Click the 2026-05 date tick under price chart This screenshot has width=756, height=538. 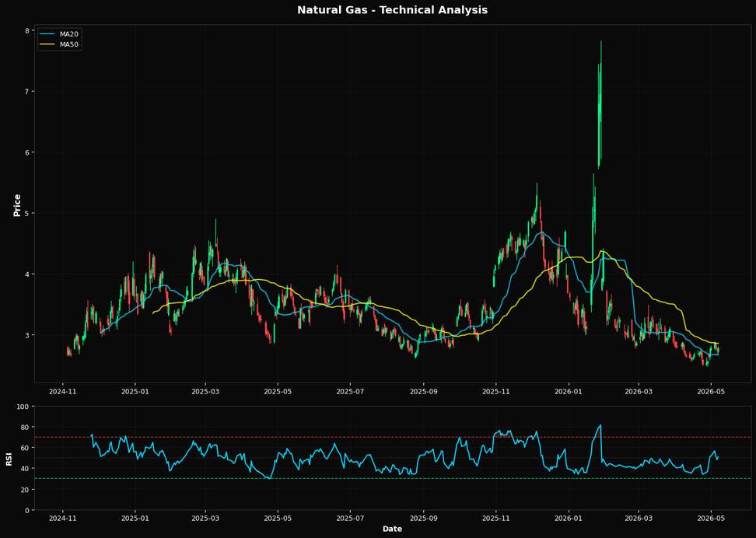click(711, 391)
